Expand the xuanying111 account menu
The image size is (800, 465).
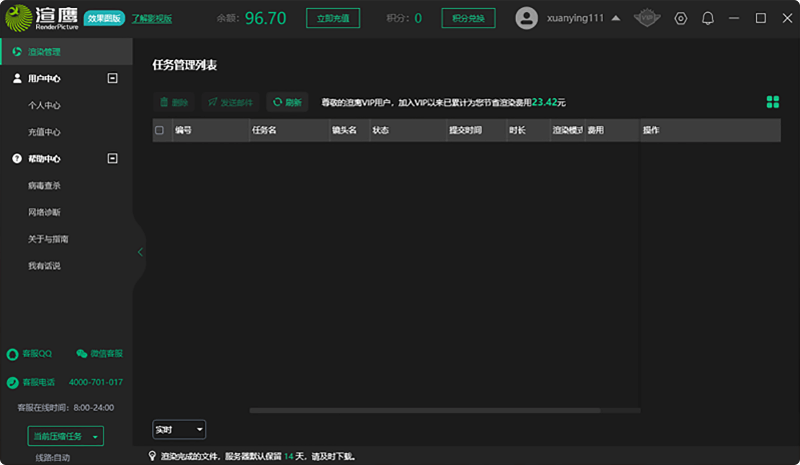(x=614, y=18)
